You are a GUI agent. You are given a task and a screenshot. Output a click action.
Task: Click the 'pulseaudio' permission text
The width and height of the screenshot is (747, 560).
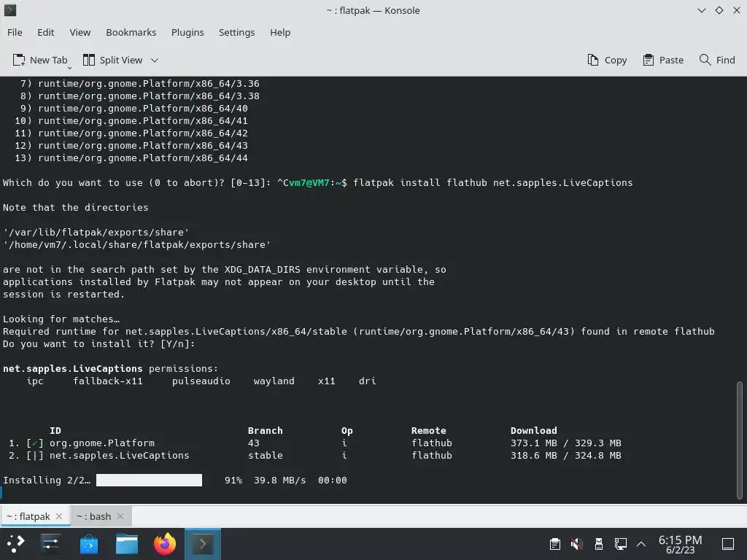coord(201,381)
